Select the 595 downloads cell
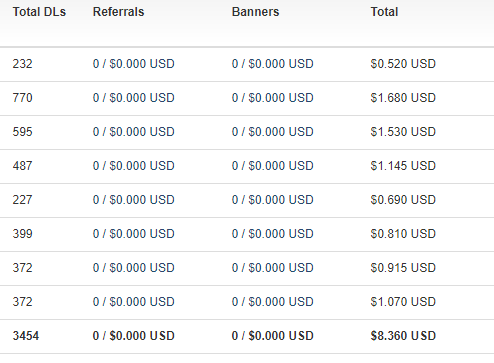Image resolution: width=494 pixels, height=363 pixels. [x=22, y=132]
